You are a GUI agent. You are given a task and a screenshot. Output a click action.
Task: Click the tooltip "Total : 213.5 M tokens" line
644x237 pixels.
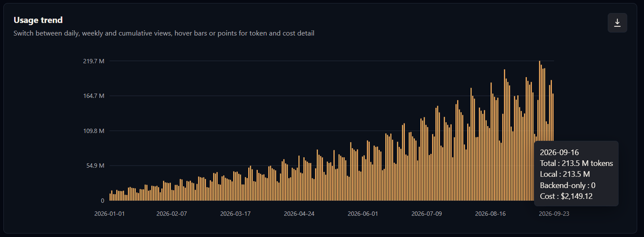click(x=576, y=163)
